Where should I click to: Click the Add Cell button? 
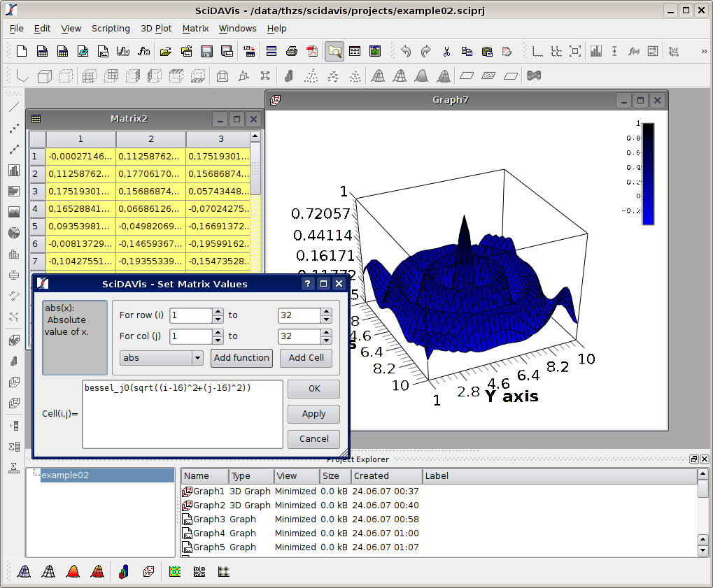306,357
